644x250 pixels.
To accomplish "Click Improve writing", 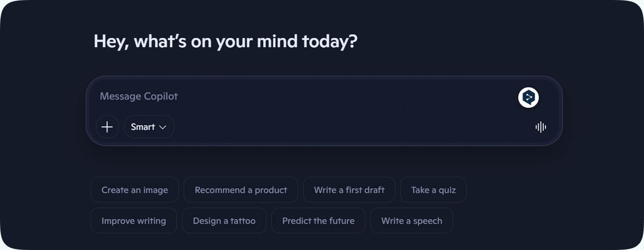I will coord(134,220).
